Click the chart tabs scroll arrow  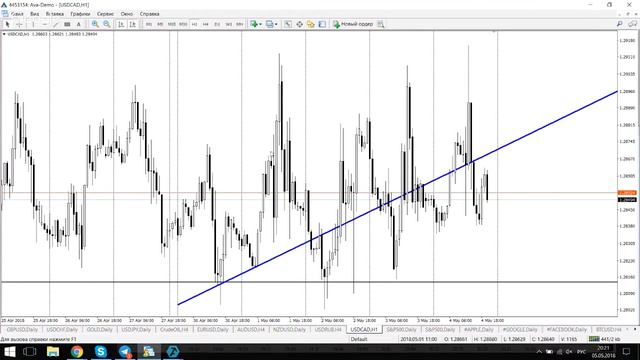point(635,329)
